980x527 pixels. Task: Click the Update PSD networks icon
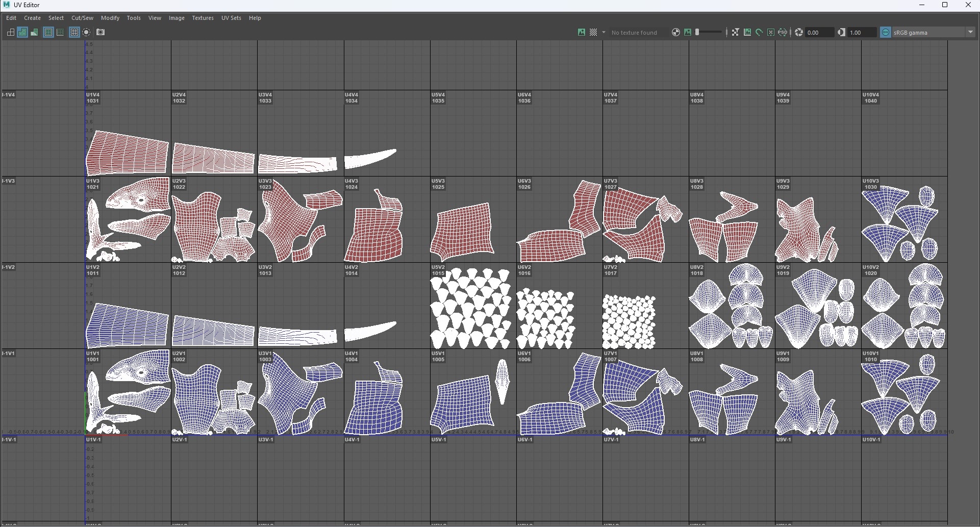pos(783,32)
